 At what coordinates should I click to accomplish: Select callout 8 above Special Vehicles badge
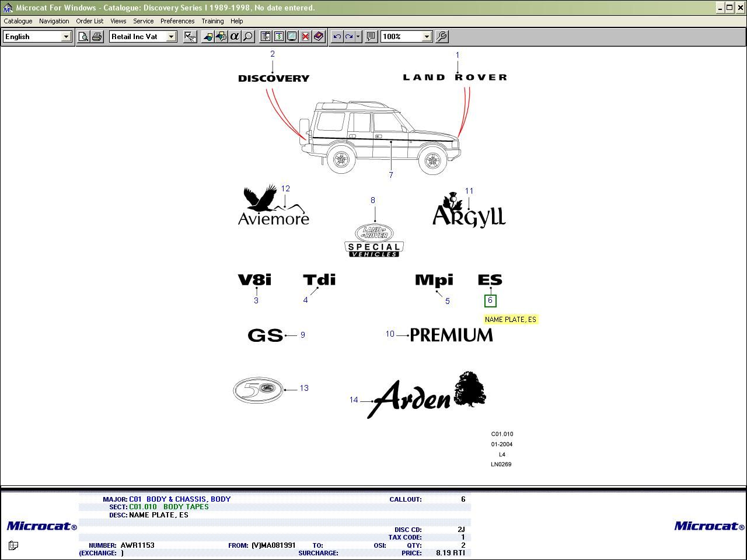(373, 200)
